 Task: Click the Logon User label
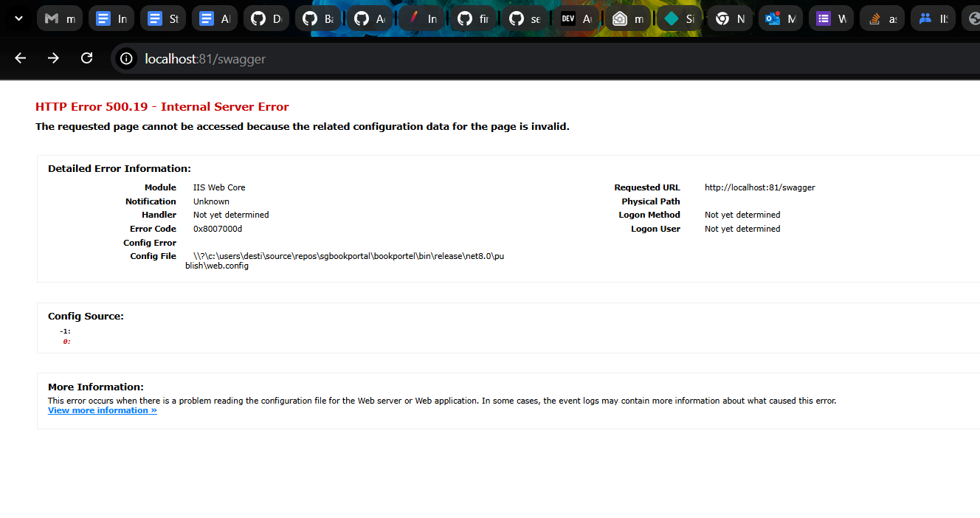click(655, 229)
